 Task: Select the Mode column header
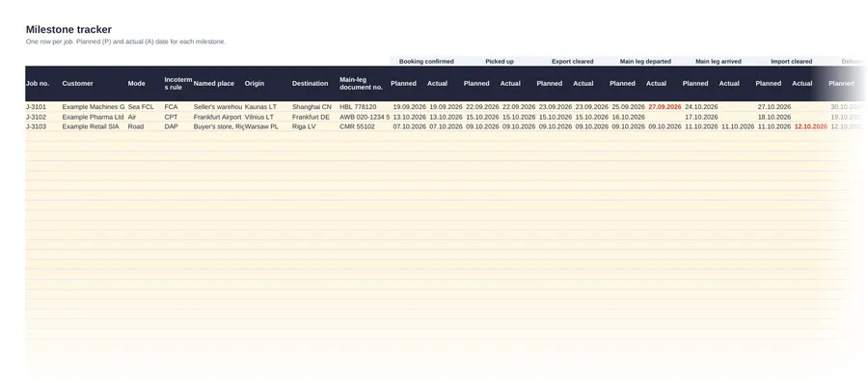tap(137, 84)
